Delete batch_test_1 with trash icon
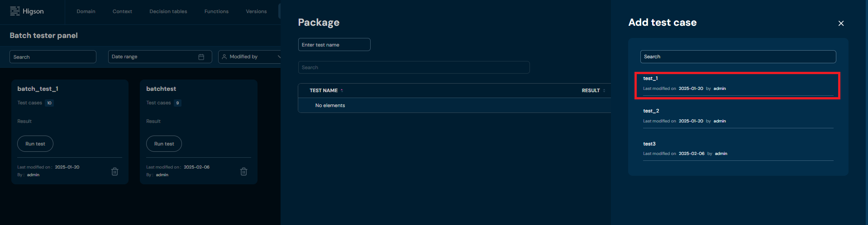 tap(115, 171)
